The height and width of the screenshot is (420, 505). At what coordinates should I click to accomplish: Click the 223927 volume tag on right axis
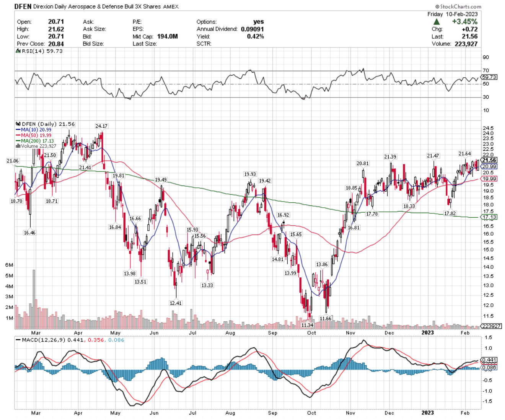point(491,326)
